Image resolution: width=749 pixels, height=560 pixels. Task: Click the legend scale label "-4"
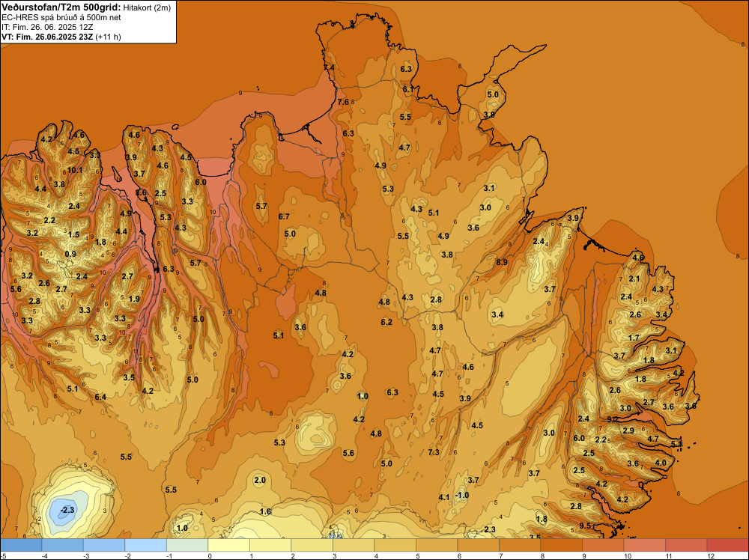tap(45, 556)
